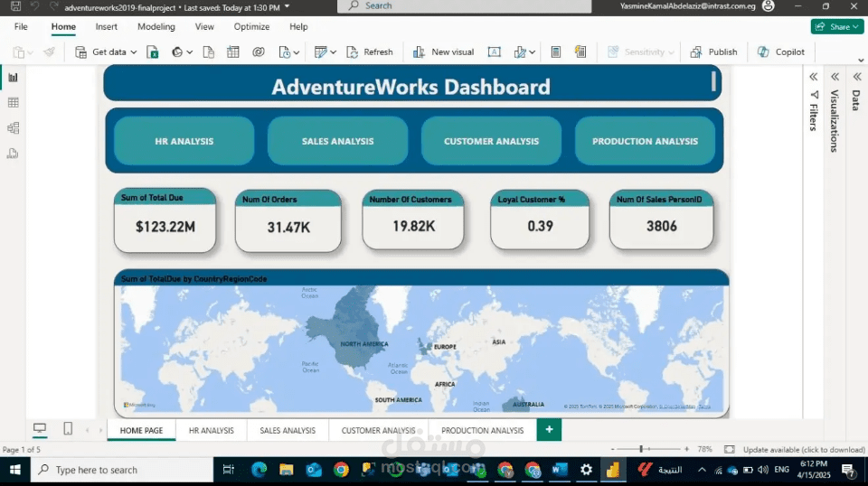Click the HR ANALYSIS navigation button
Image resolution: width=868 pixels, height=486 pixels.
[x=184, y=141]
